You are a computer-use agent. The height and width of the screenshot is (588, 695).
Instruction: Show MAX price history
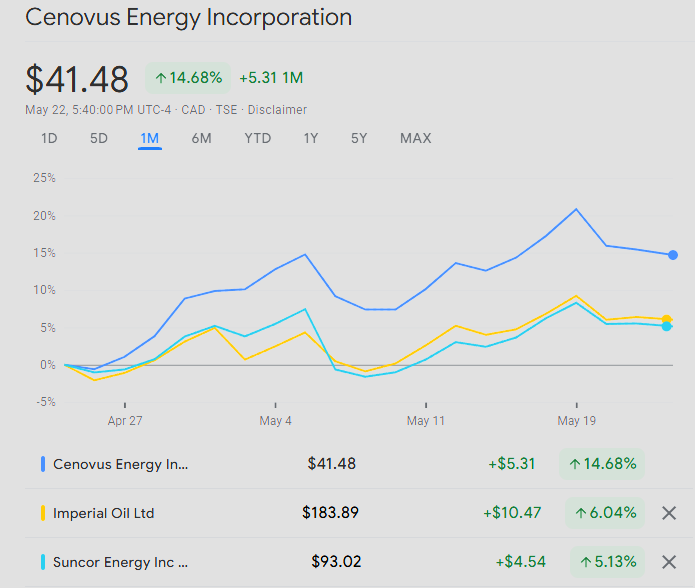pos(416,138)
